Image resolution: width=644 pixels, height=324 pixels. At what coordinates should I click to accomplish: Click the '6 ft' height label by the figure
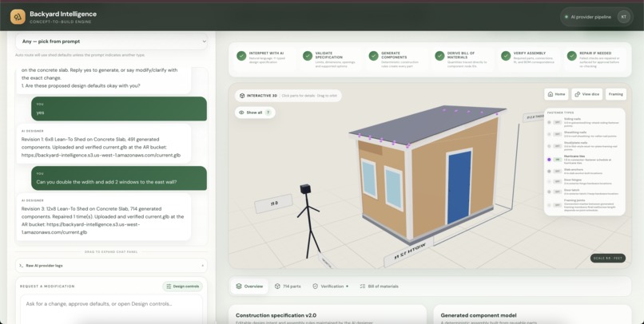point(273,203)
